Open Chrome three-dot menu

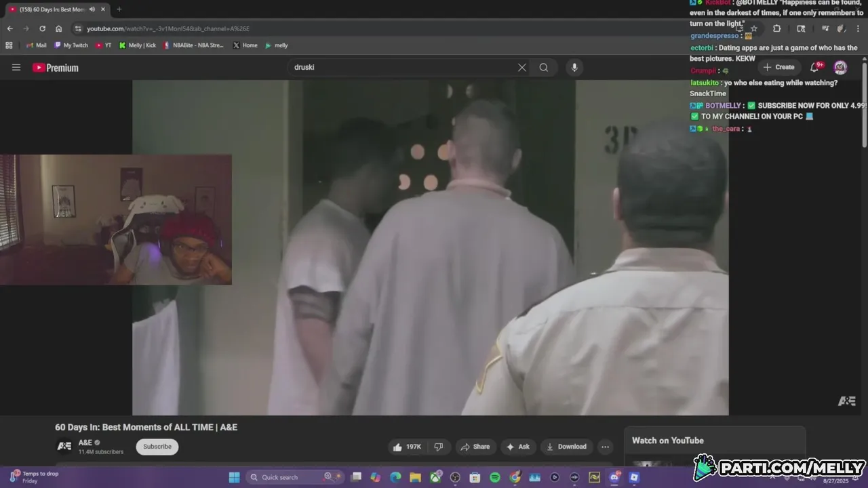858,28
